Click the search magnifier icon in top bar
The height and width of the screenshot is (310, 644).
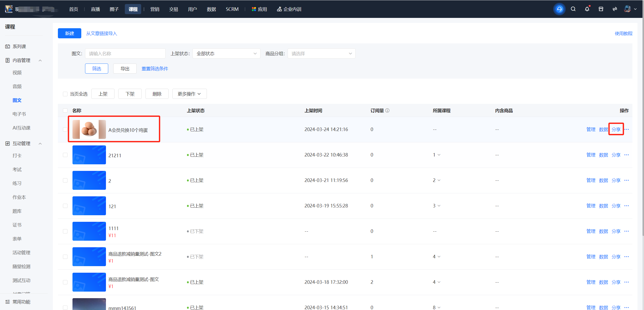tap(573, 9)
